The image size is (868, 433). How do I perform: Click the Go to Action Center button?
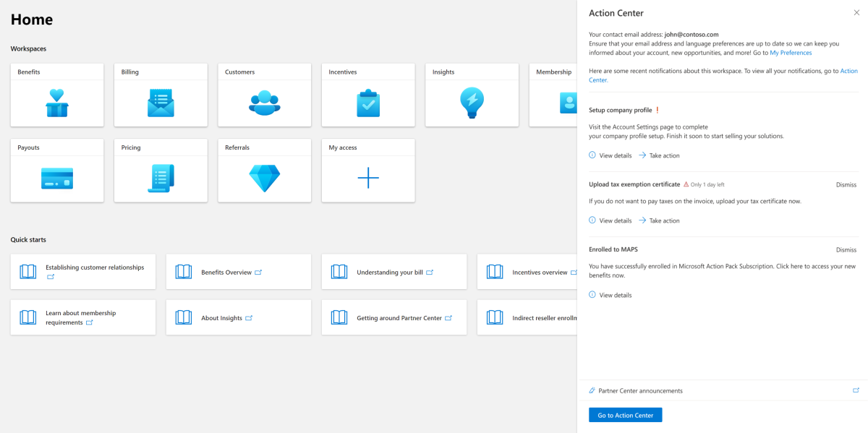pos(624,414)
